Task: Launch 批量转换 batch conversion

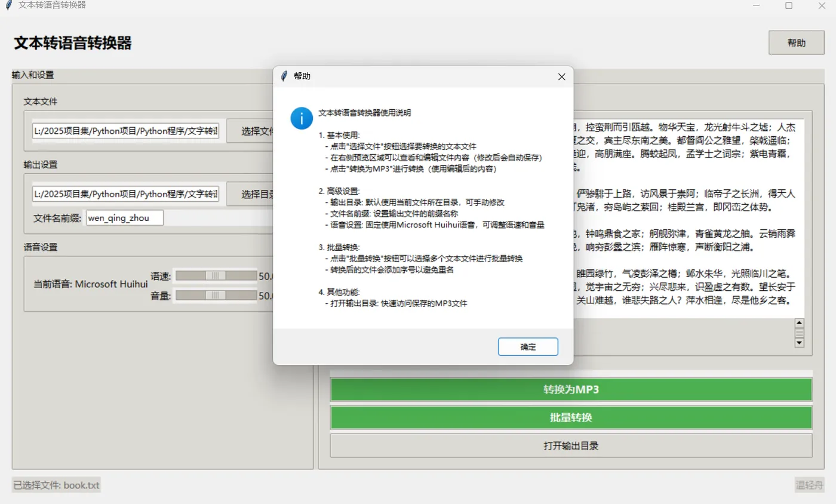Action: (571, 417)
